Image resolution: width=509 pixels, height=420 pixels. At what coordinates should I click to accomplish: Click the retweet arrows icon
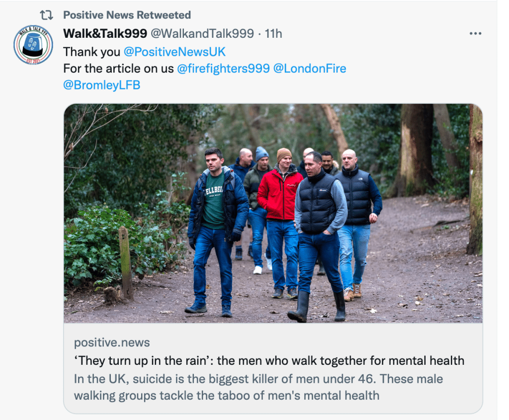[x=46, y=15]
